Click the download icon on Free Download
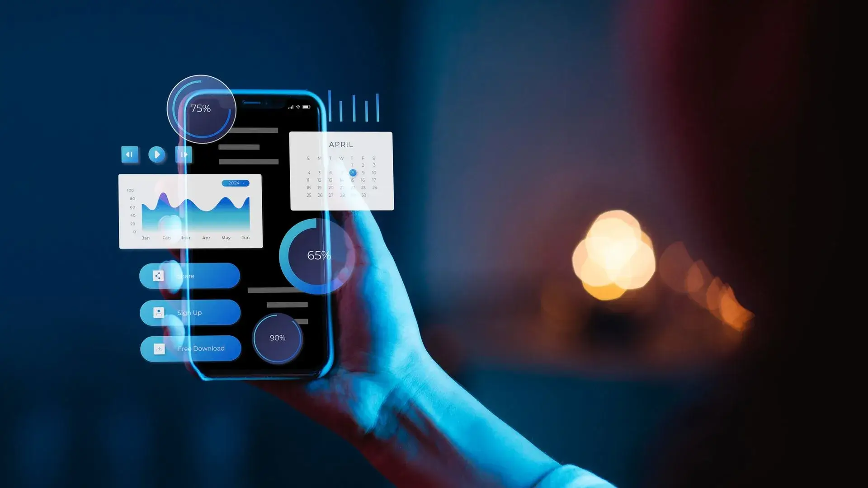 tap(159, 348)
